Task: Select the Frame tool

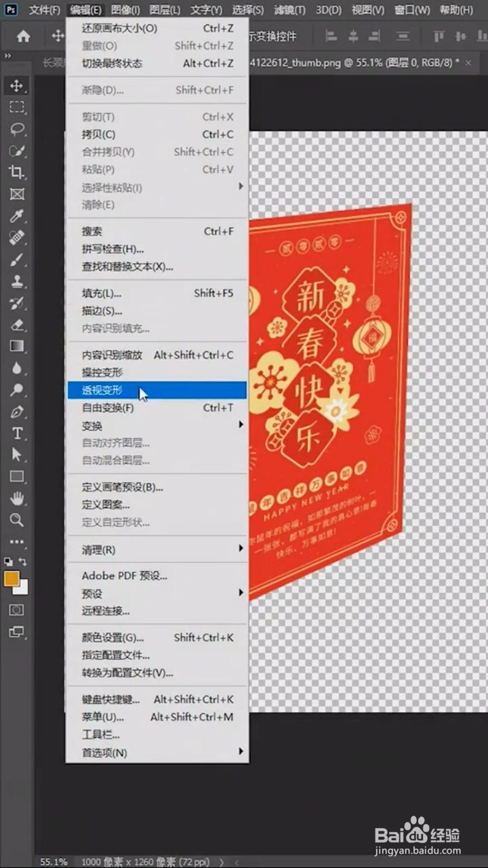Action: (x=17, y=194)
